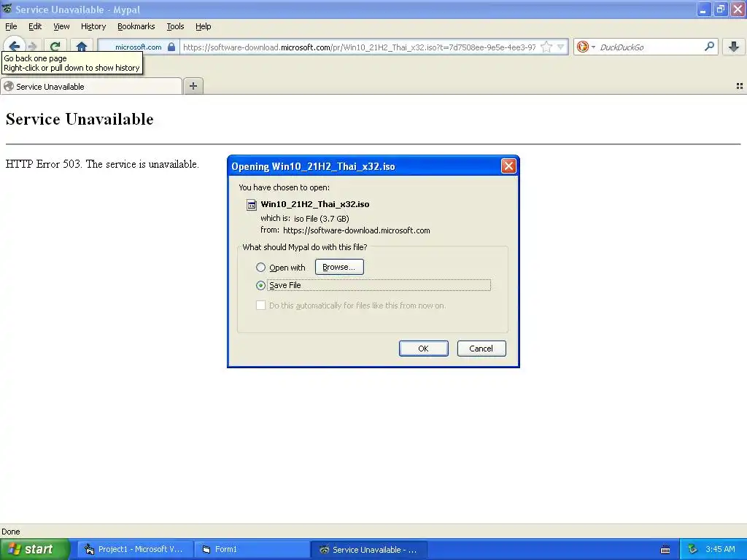Click the Browse... button in dialog

coord(339,267)
